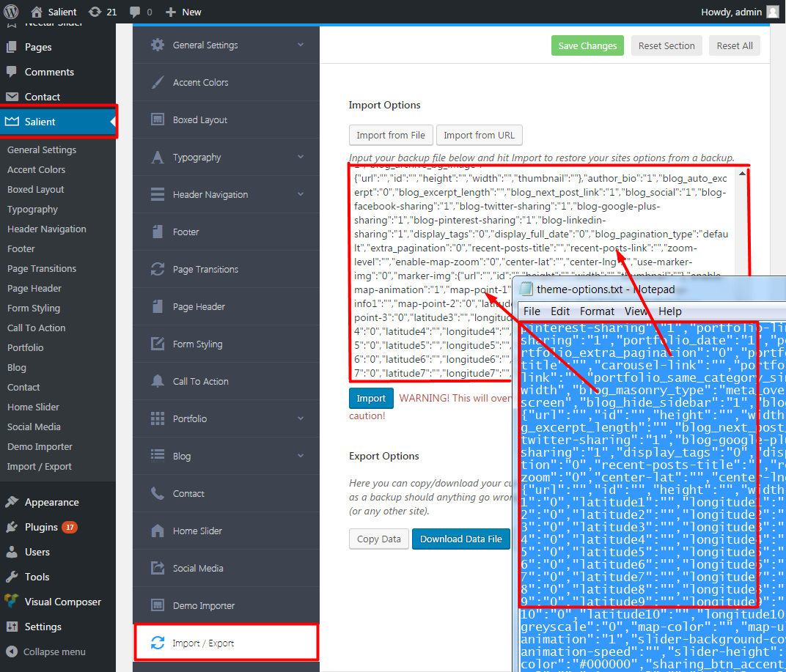The image size is (786, 672).
Task: Open the Salient site home icon
Action: click(x=37, y=12)
